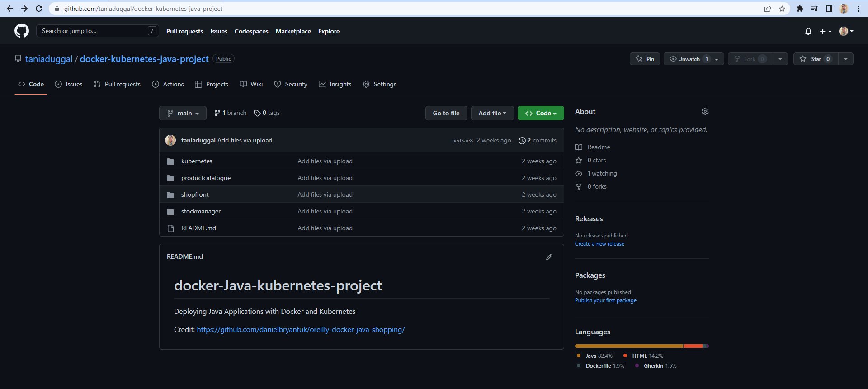This screenshot has height=389, width=868.
Task: Switch to the Actions tab
Action: 168,84
